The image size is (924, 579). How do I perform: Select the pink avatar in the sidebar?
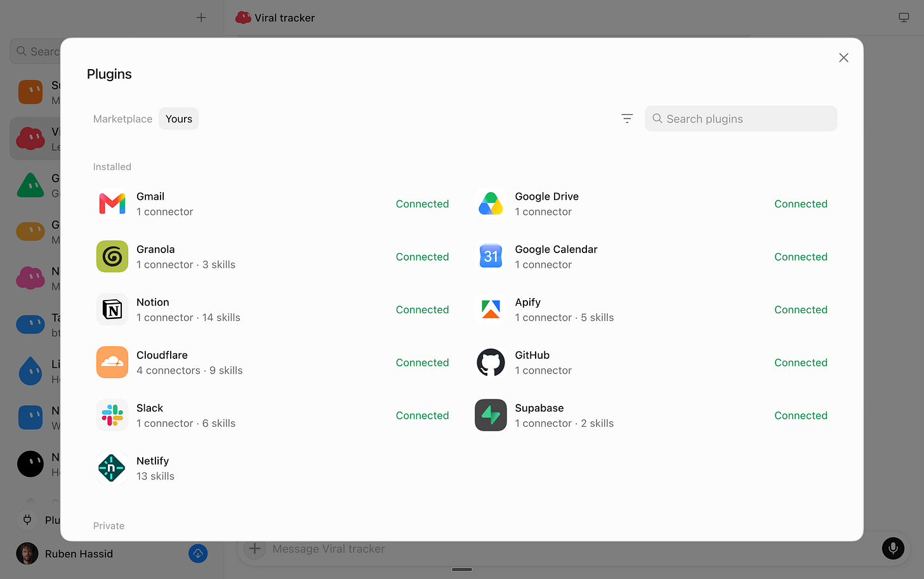tap(30, 278)
